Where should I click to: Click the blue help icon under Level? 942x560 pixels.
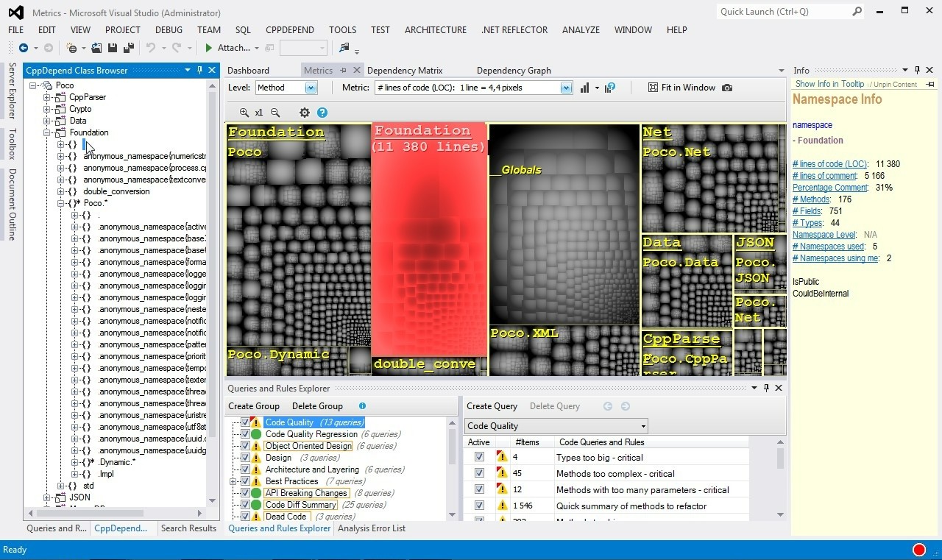click(x=322, y=113)
